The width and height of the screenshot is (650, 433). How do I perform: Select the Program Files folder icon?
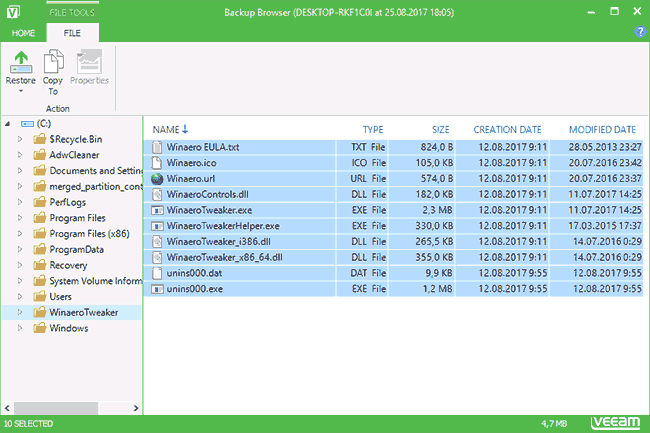pos(40,218)
